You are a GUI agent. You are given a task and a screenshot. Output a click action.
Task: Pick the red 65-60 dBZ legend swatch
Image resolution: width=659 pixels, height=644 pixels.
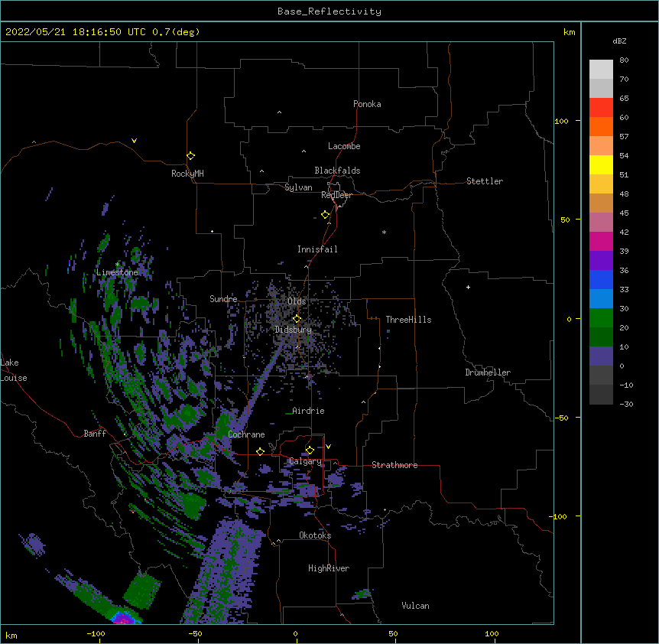coord(601,107)
